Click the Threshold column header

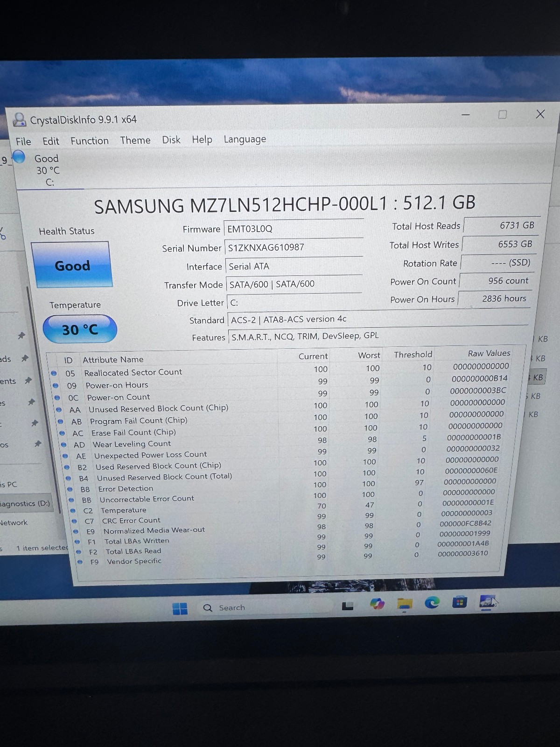[413, 355]
